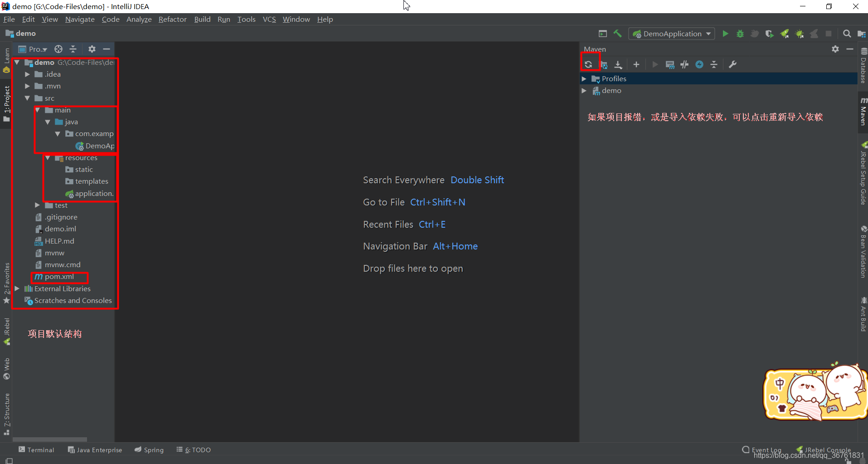Open the Favorites side tab
This screenshot has width=868, height=464.
coord(6,283)
